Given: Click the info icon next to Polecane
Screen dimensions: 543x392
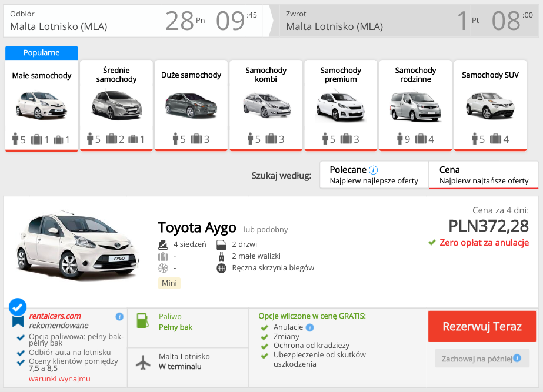Looking at the screenshot, I should point(374,170).
